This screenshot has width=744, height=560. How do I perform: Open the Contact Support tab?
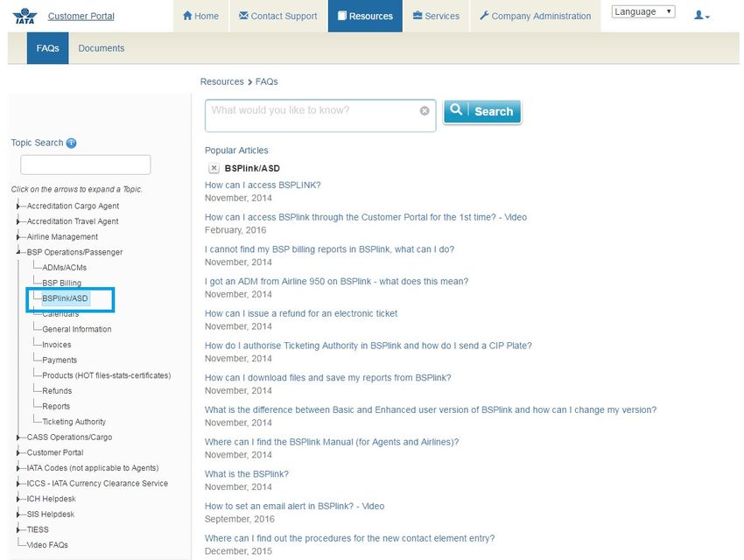click(278, 16)
